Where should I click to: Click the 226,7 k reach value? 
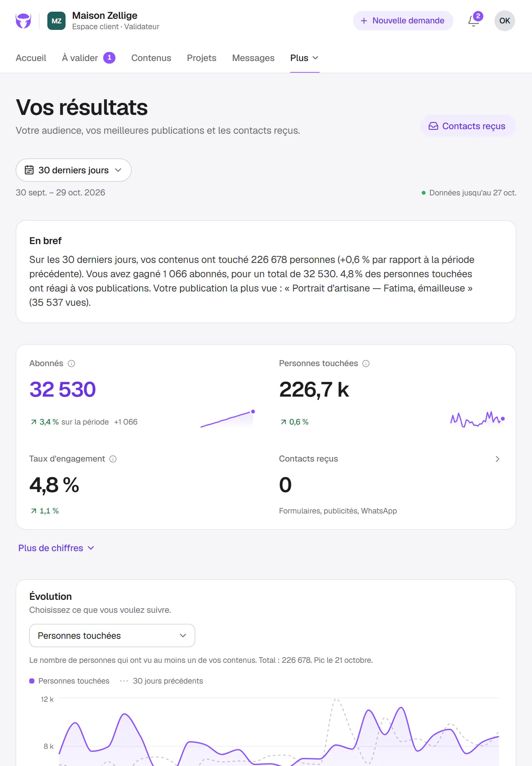pyautogui.click(x=314, y=389)
